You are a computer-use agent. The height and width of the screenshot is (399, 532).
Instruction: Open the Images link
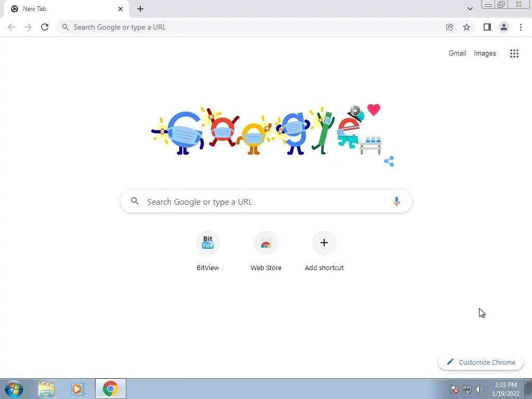click(485, 54)
